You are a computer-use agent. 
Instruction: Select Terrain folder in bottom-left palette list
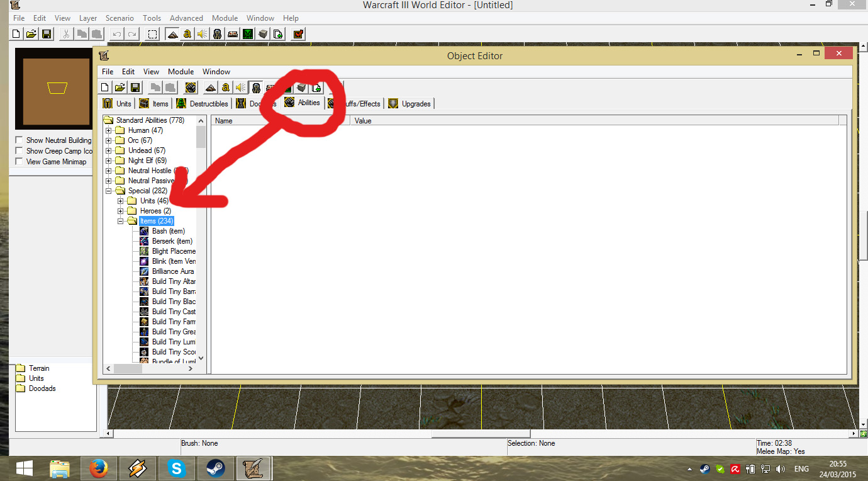tap(39, 368)
